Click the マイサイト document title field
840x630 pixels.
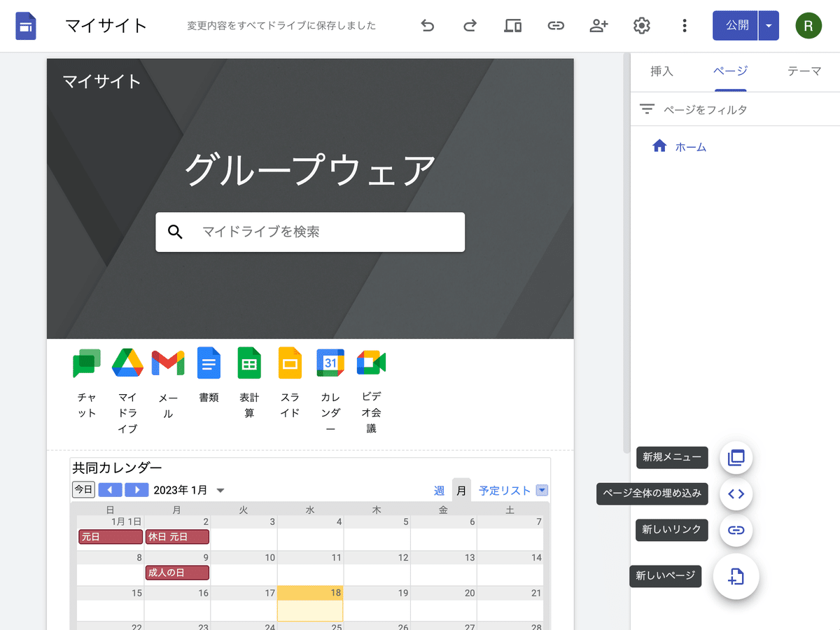click(106, 26)
